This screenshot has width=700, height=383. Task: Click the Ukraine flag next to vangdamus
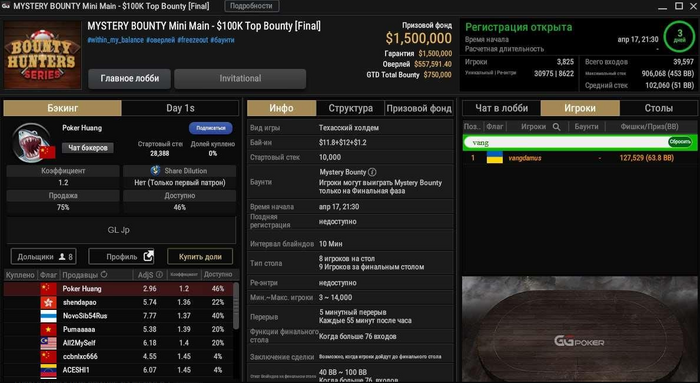point(495,158)
